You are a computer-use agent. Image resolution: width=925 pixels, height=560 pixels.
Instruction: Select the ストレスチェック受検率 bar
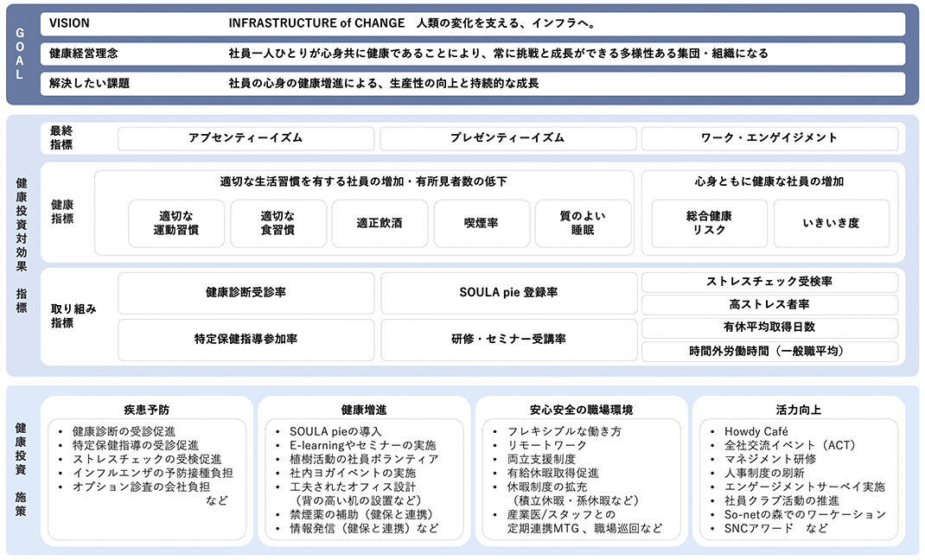tap(769, 281)
